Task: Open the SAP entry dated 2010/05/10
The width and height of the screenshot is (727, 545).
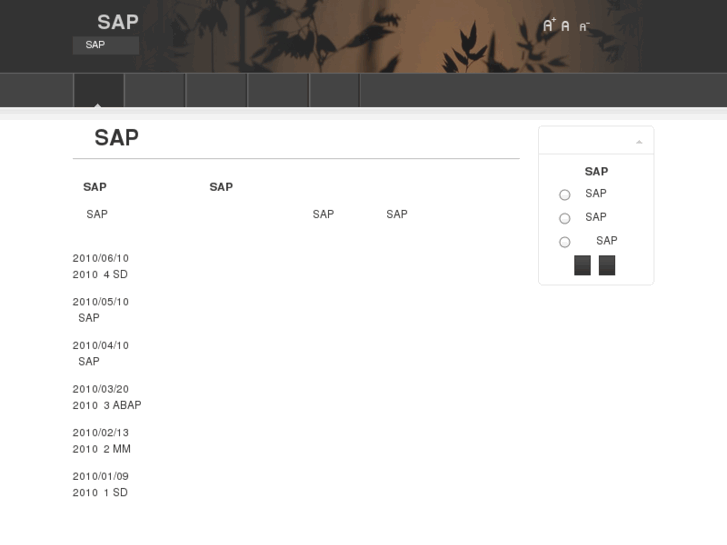Action: pyautogui.click(x=89, y=318)
